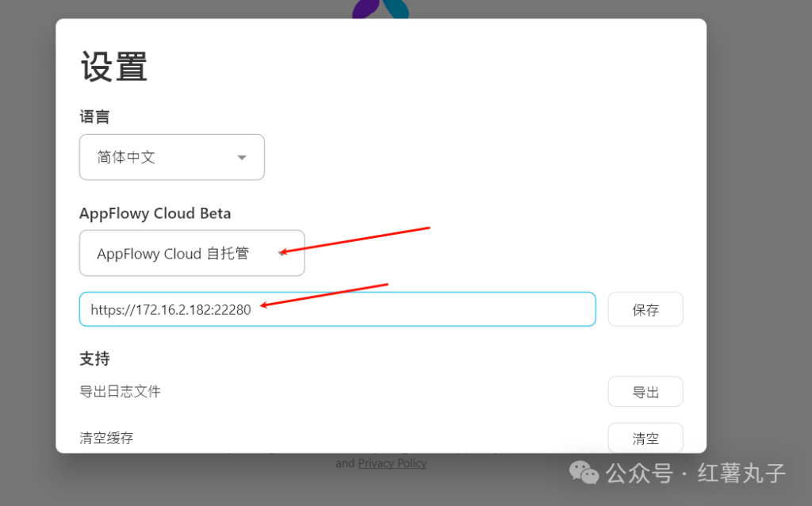Export log files with the 导出 button
Image resolution: width=812 pixels, height=506 pixels.
(645, 391)
